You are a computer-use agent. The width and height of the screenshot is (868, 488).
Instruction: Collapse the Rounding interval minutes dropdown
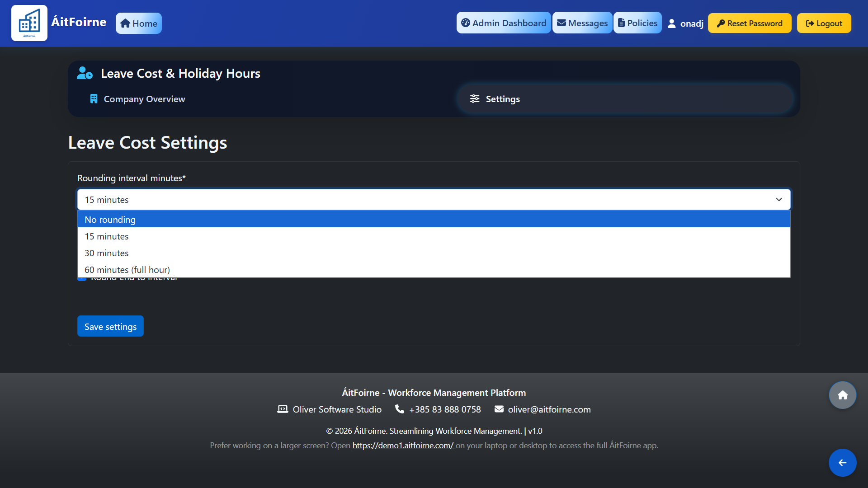[x=434, y=200]
